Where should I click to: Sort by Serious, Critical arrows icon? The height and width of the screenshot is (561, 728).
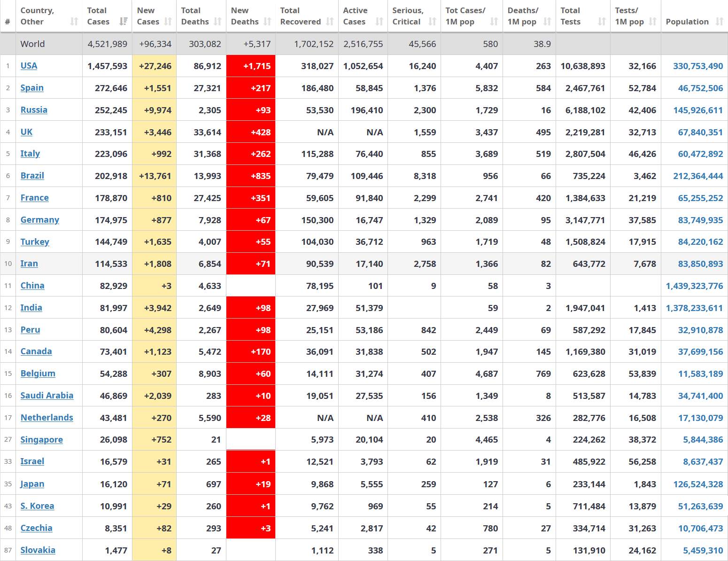click(432, 22)
